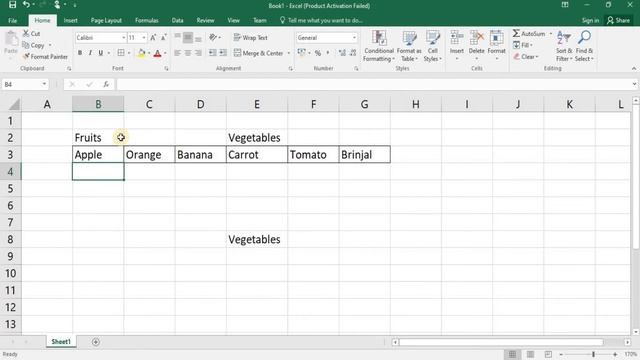
Task: Open the Conditional Formatting menu
Action: tap(379, 46)
